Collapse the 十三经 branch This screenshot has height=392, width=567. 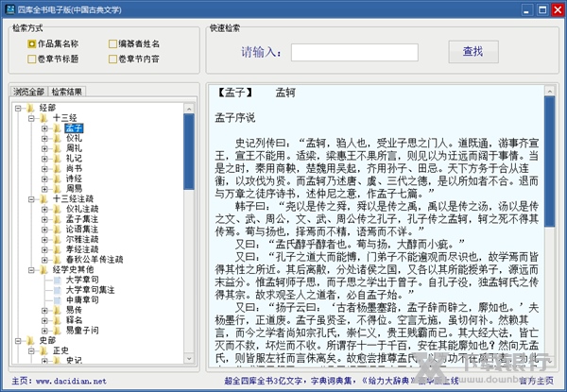31,118
